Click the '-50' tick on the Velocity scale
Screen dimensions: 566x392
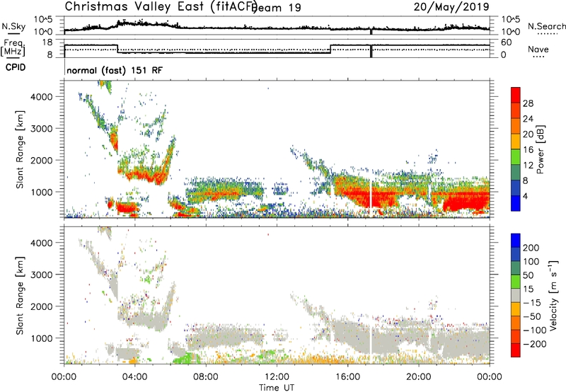[x=533, y=316]
